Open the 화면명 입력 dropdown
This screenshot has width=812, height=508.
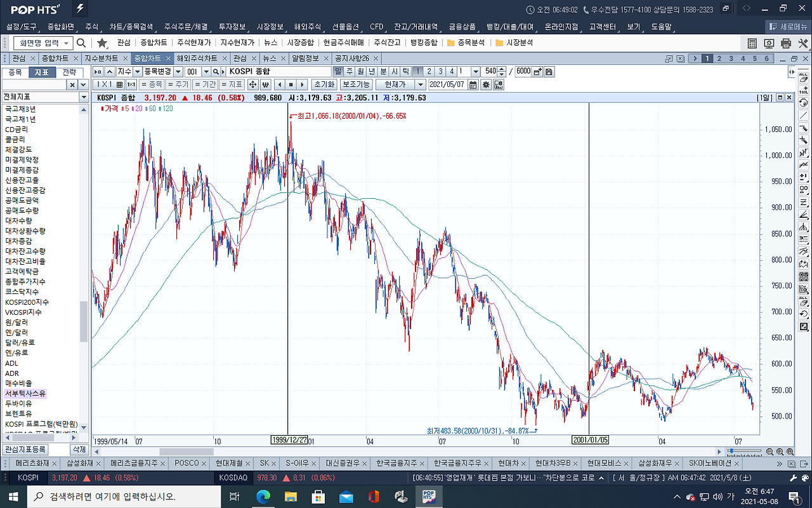(x=67, y=43)
